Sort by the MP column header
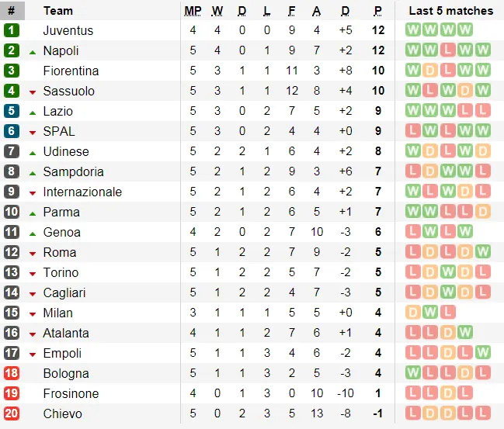The width and height of the screenshot is (504, 429). pyautogui.click(x=193, y=11)
